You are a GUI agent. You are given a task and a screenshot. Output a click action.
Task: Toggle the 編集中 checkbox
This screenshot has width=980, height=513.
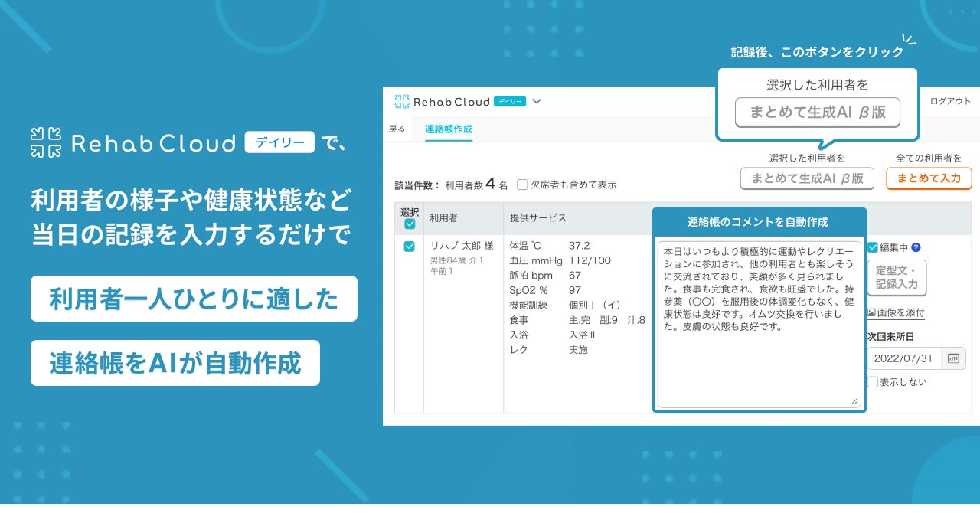(873, 247)
